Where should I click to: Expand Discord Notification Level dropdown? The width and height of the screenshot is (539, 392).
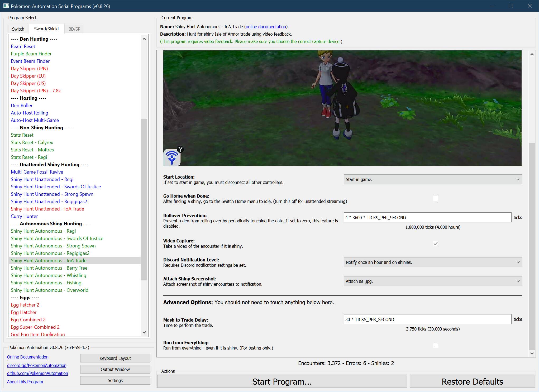(x=432, y=262)
